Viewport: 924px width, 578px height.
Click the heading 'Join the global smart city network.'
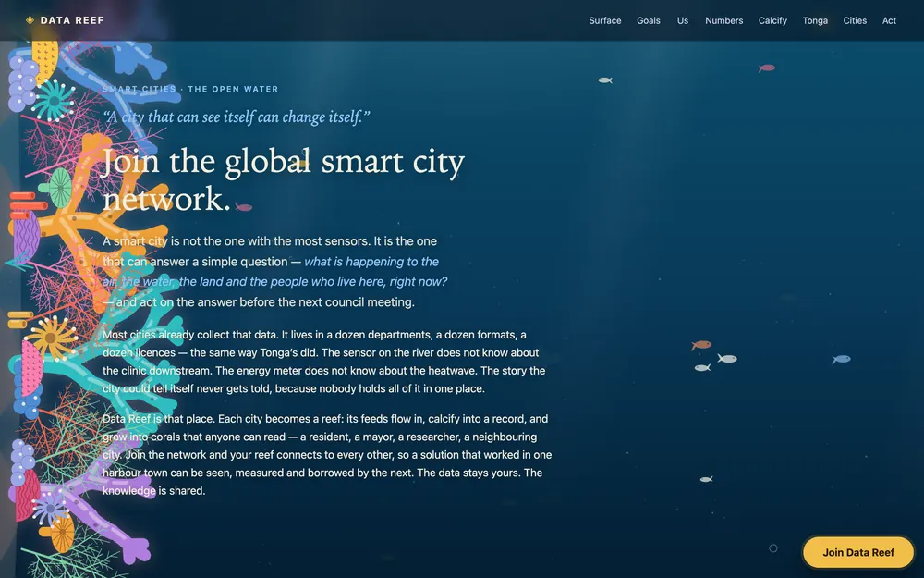point(284,179)
